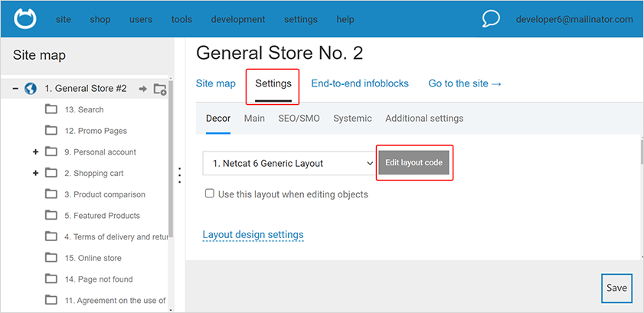
Task: Select 5. Featured Products in the tree
Action: 103,216
